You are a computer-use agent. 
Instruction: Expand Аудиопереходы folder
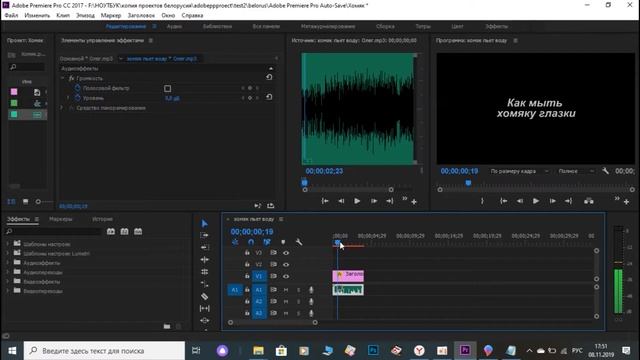click(x=7, y=272)
